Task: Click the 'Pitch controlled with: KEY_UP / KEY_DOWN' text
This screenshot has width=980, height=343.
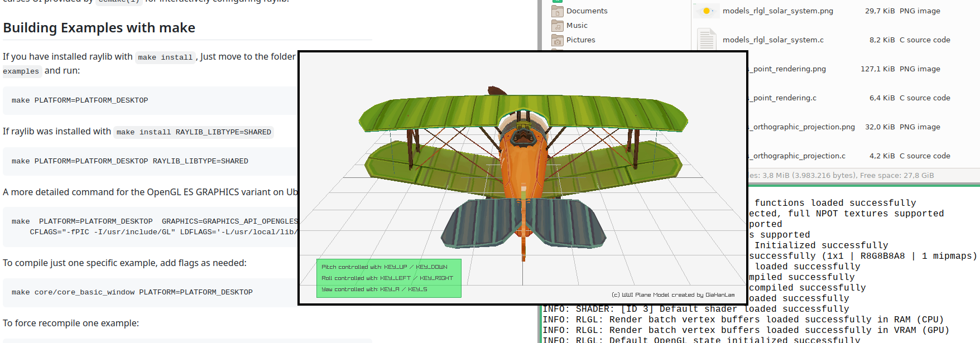Action: 385,267
